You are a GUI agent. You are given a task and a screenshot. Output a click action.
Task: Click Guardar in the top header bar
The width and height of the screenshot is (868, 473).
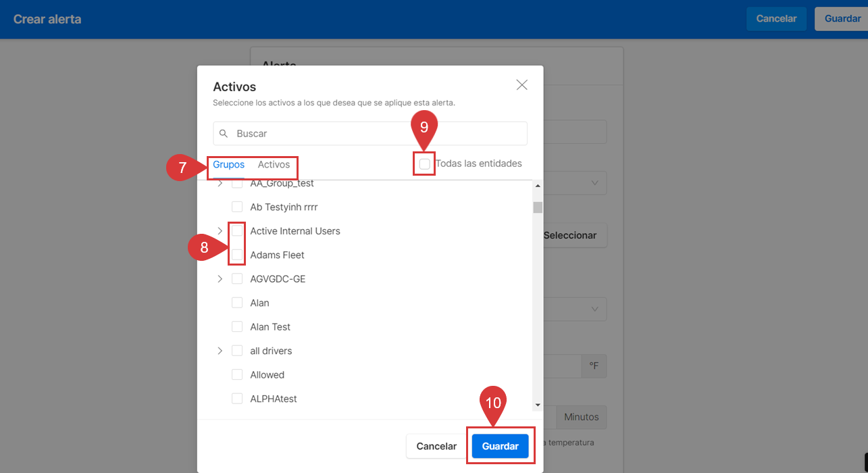842,19
